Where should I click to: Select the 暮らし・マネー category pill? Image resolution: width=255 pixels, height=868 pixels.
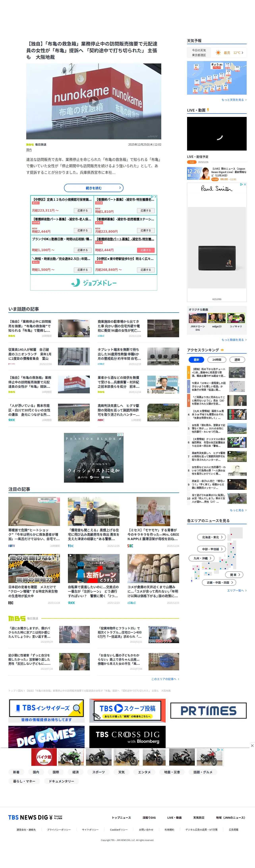(x=24, y=781)
